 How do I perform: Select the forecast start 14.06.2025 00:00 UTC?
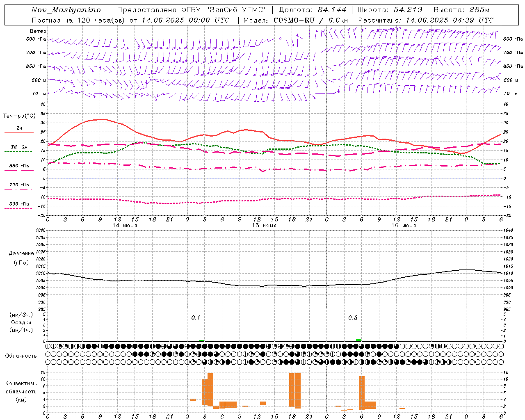click(185, 20)
